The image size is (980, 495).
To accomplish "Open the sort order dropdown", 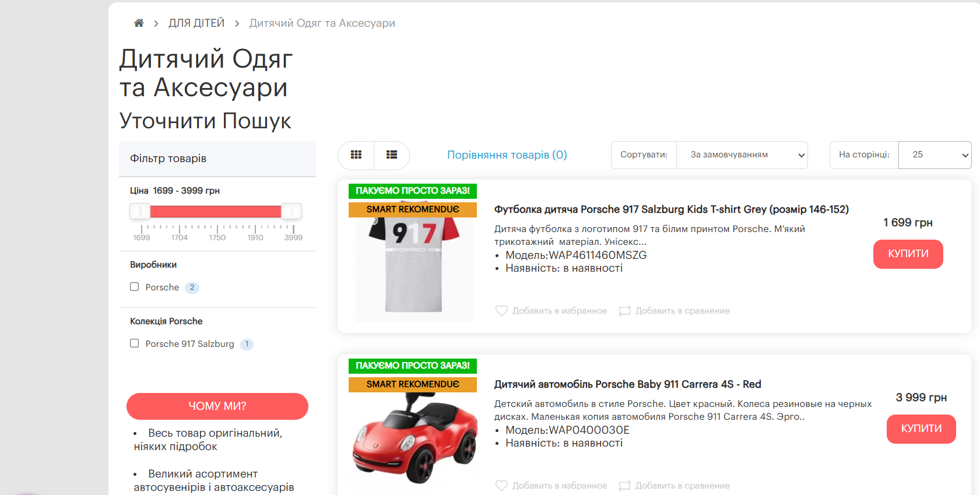I will tap(742, 155).
